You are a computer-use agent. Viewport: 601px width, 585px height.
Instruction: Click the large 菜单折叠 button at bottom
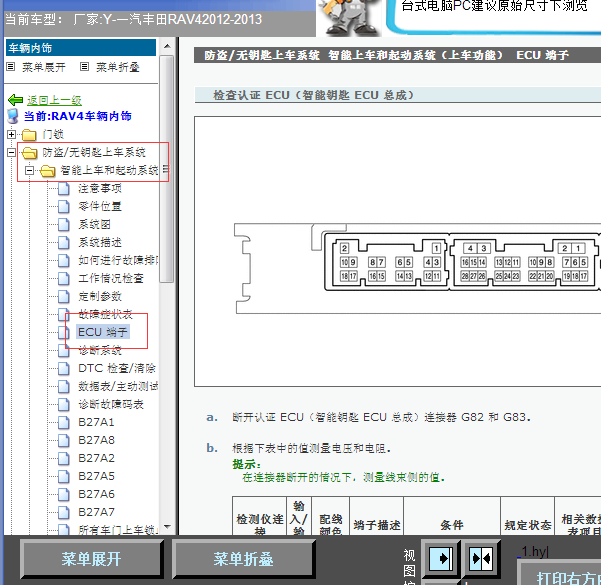tap(243, 559)
